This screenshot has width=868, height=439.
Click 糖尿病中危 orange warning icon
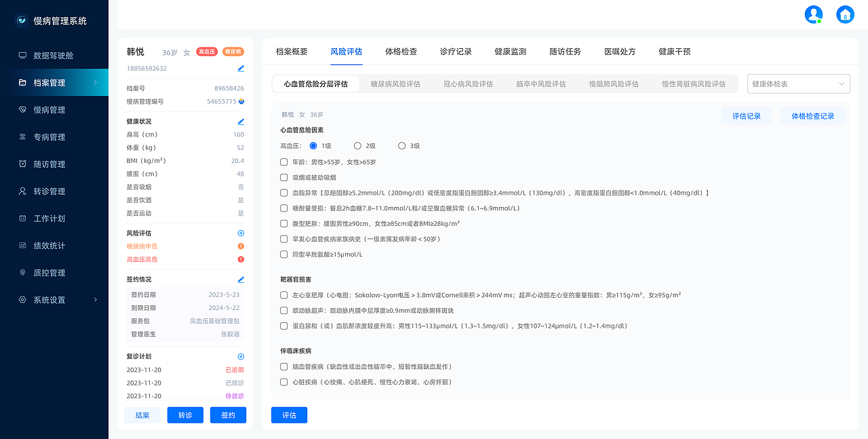241,246
